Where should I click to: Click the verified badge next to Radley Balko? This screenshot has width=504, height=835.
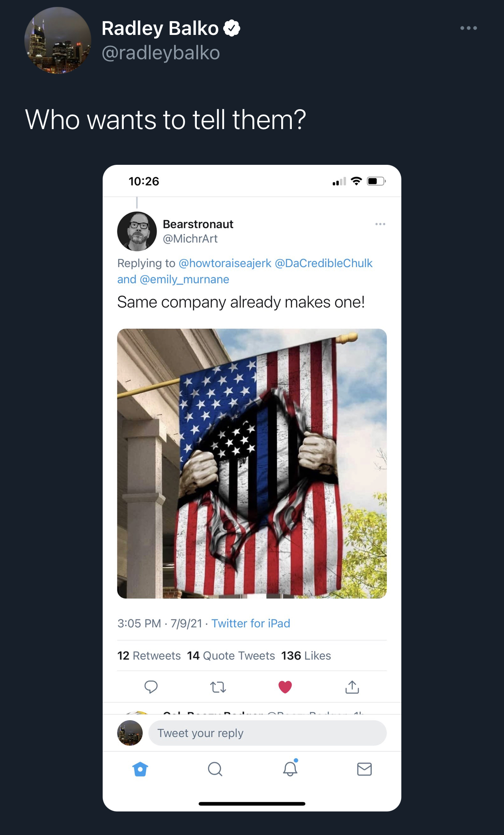[232, 28]
